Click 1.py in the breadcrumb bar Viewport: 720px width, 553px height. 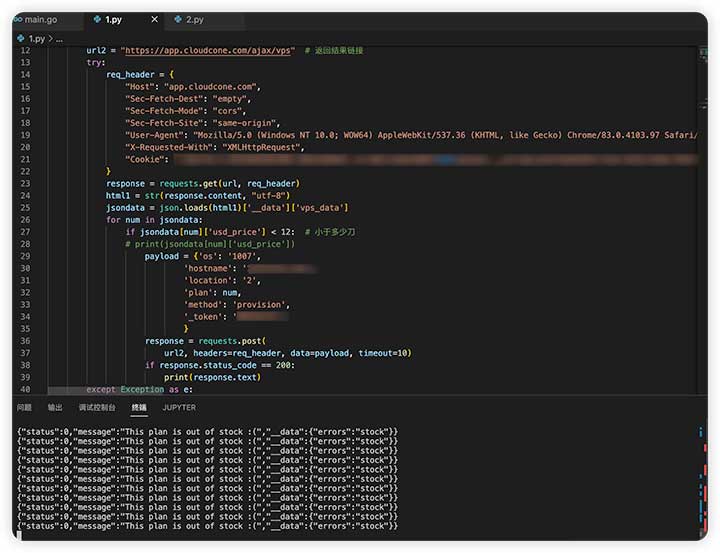[37, 39]
